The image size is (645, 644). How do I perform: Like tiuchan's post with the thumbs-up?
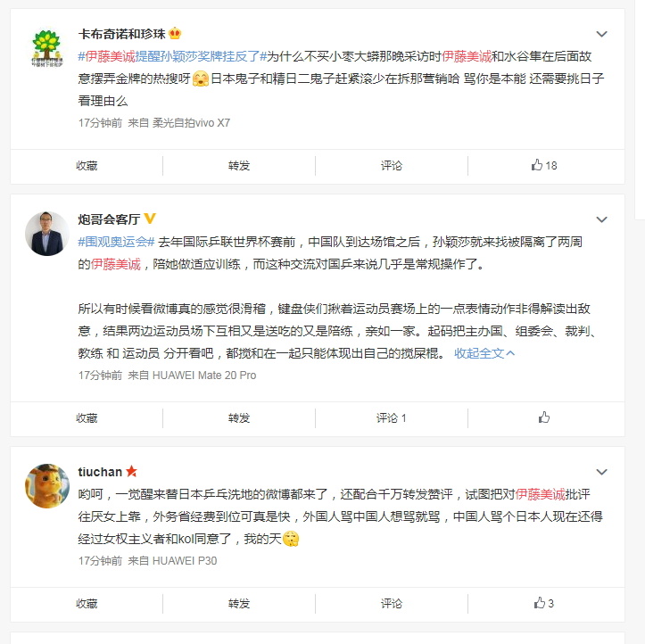point(544,603)
